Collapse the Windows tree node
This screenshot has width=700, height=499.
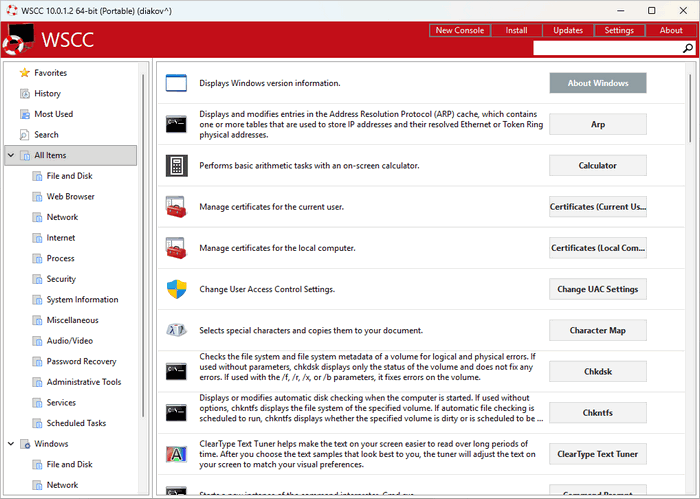tap(11, 444)
